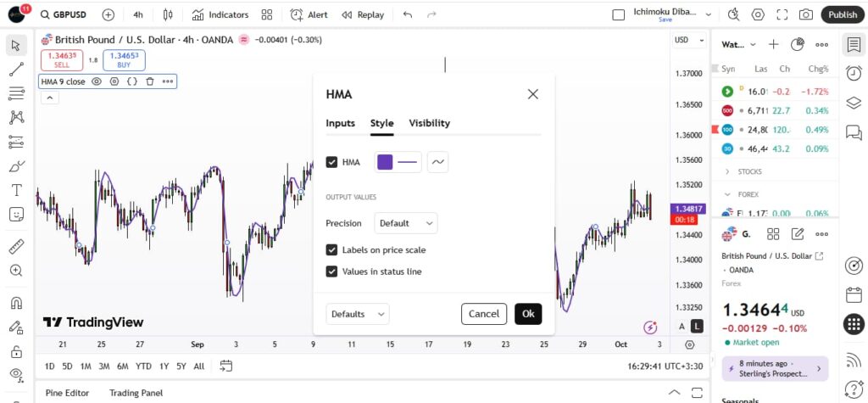Disable Labels on price scale checkbox
Viewport: 868px width, 403px height.
[332, 250]
